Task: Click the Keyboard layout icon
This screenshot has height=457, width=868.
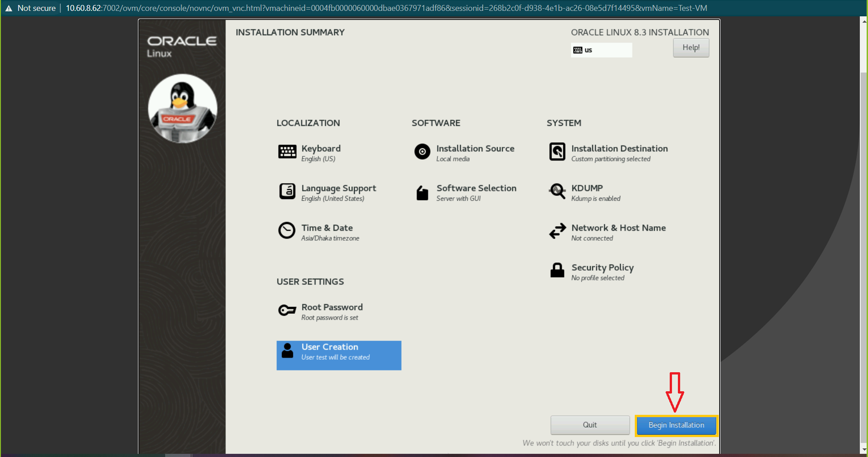Action: 287,152
